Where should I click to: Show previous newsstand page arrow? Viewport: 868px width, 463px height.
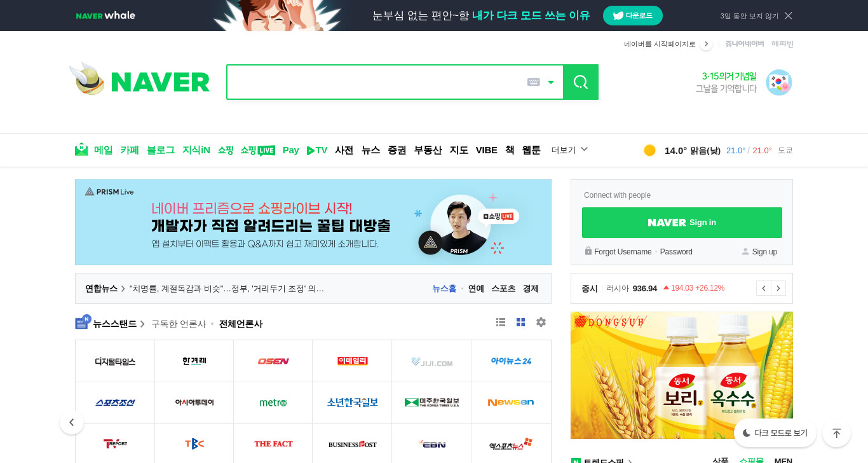[72, 422]
